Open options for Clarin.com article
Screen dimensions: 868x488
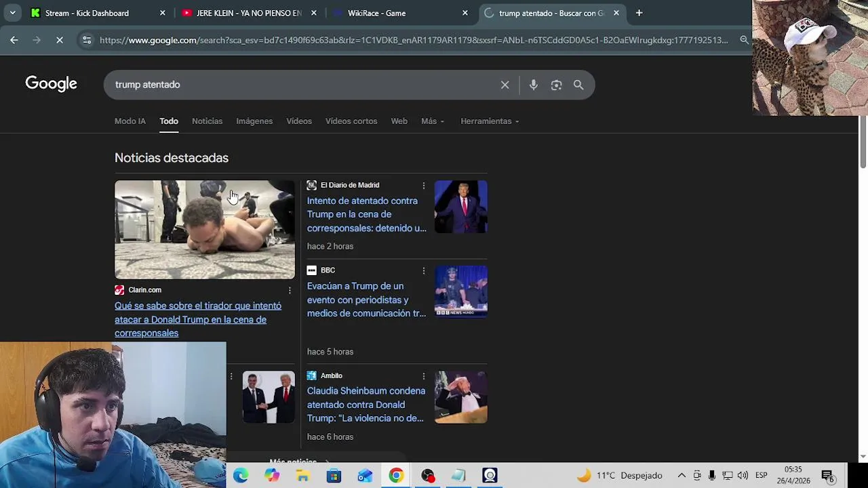[x=290, y=290]
